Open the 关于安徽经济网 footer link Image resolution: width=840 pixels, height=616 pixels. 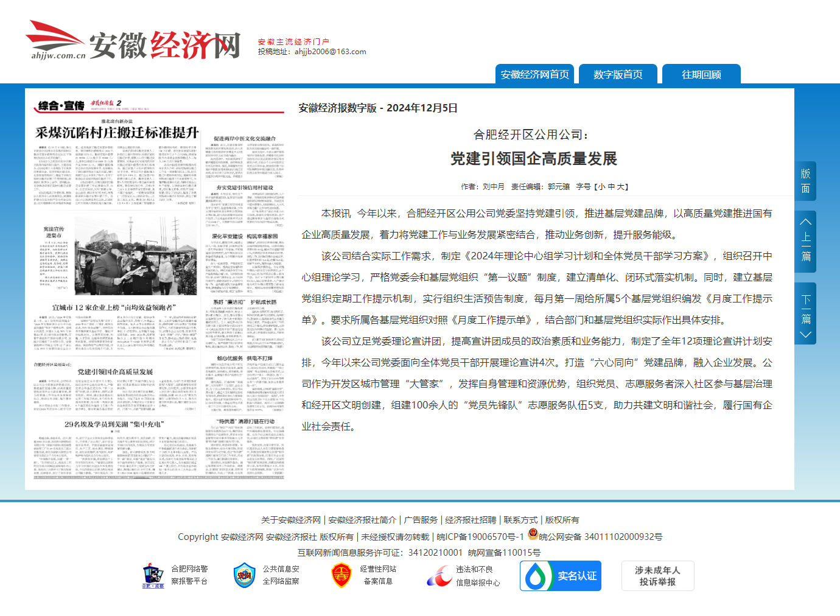coord(291,520)
